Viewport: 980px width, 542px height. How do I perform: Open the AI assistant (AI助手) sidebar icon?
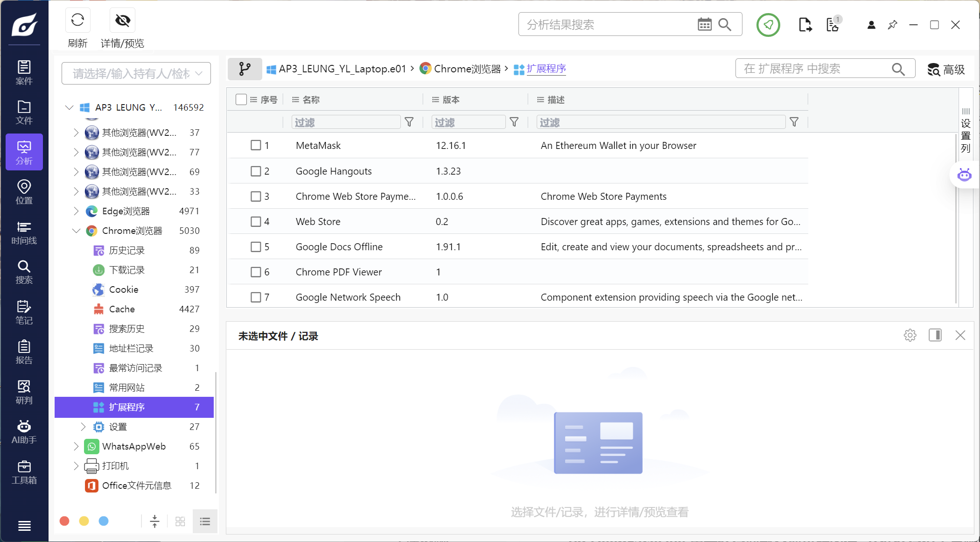[24, 432]
